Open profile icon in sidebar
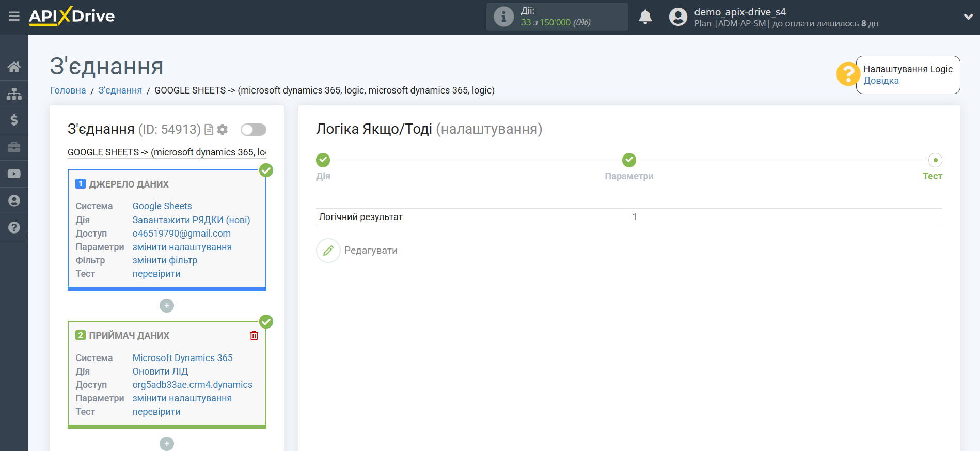 (14, 201)
